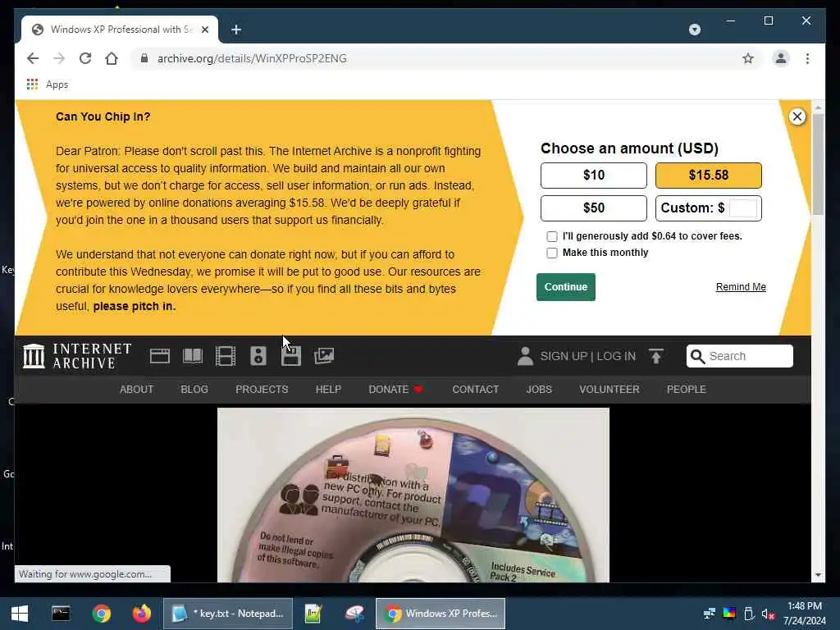The width and height of the screenshot is (840, 630).
Task: Click the page scrollbar down arrow
Action: [818, 575]
